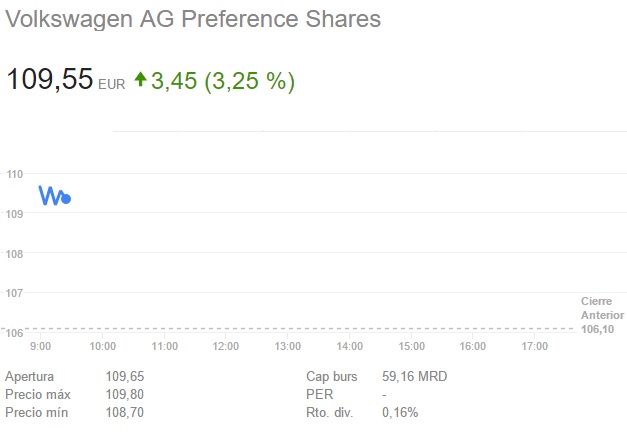
Task: Click the 9:00 time axis label
Action: coord(41,346)
